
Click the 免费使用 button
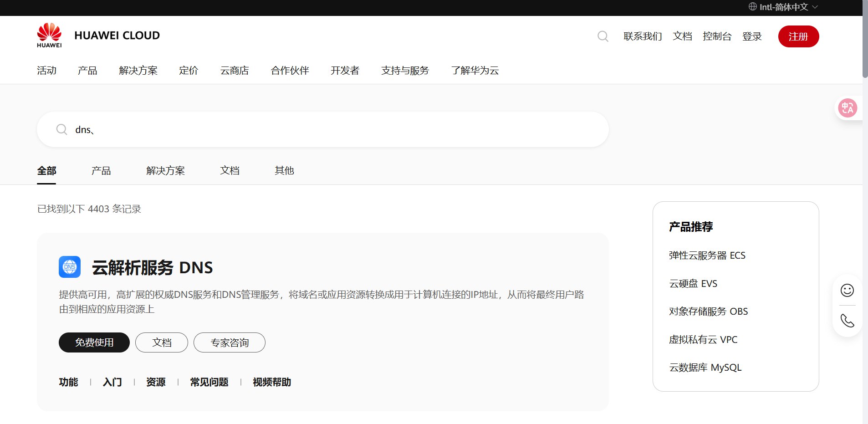(x=94, y=342)
